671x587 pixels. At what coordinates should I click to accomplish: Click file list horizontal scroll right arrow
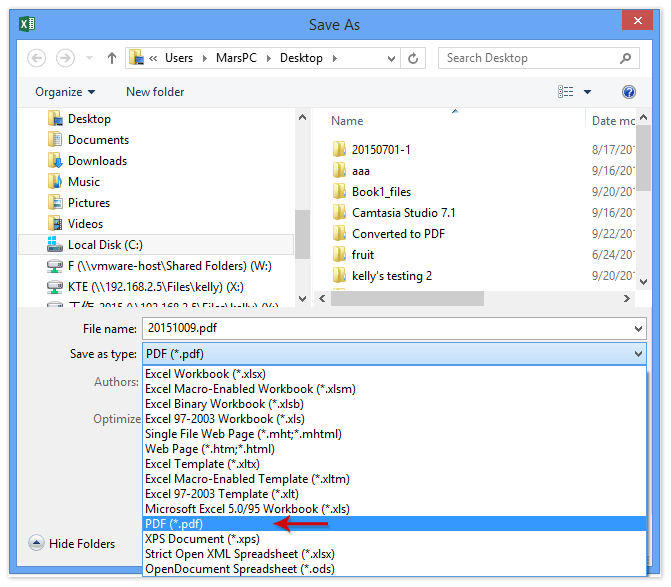point(626,299)
